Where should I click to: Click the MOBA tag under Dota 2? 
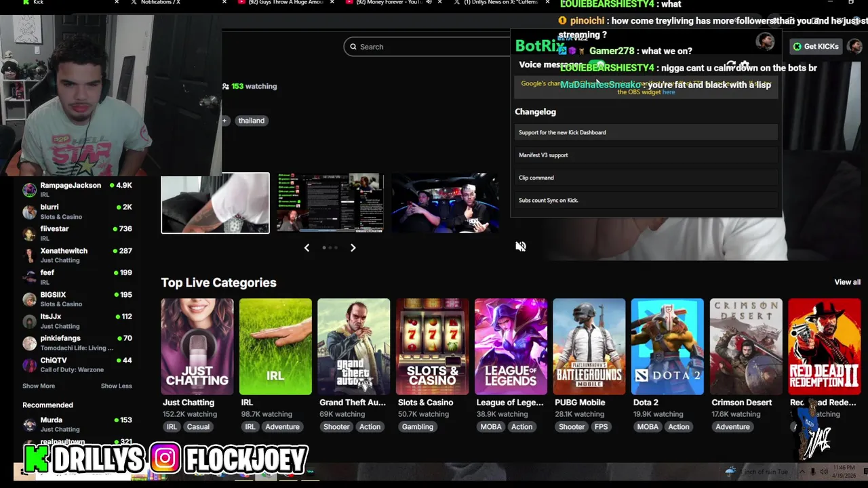pos(648,427)
